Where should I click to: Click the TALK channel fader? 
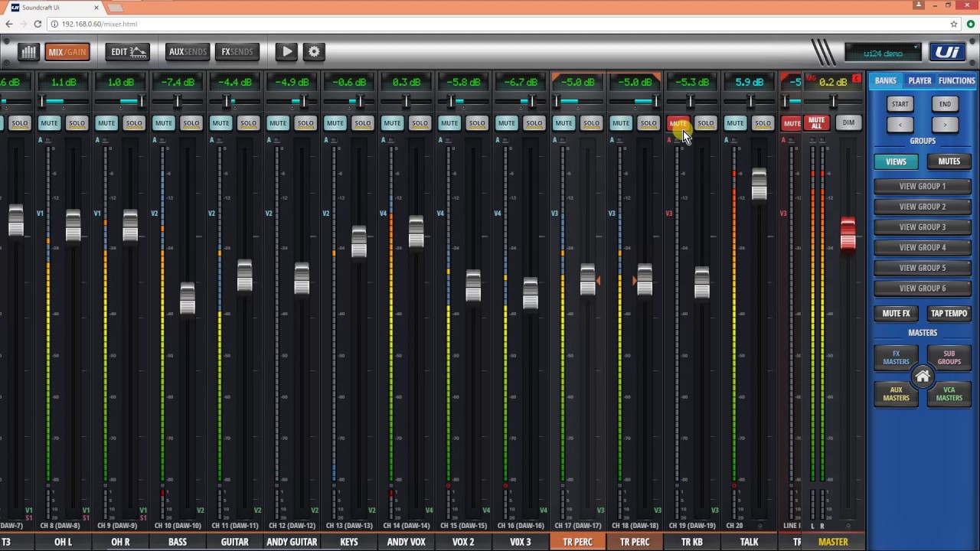pos(759,184)
